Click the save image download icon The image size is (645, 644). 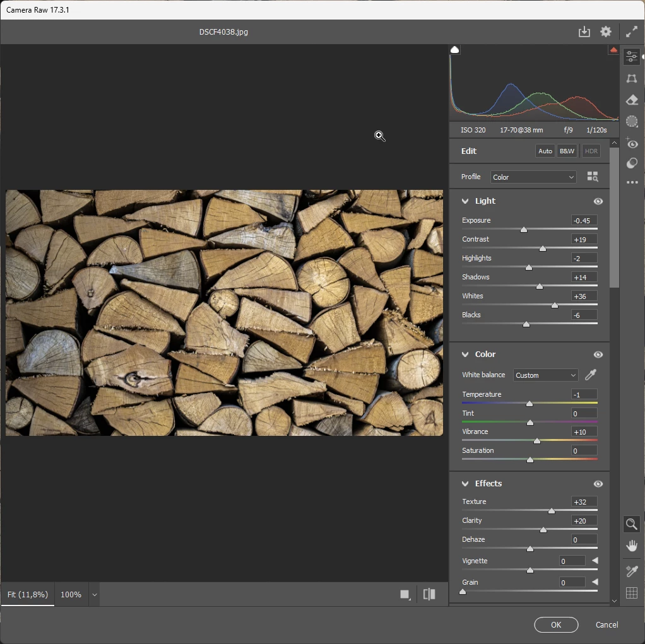(584, 32)
